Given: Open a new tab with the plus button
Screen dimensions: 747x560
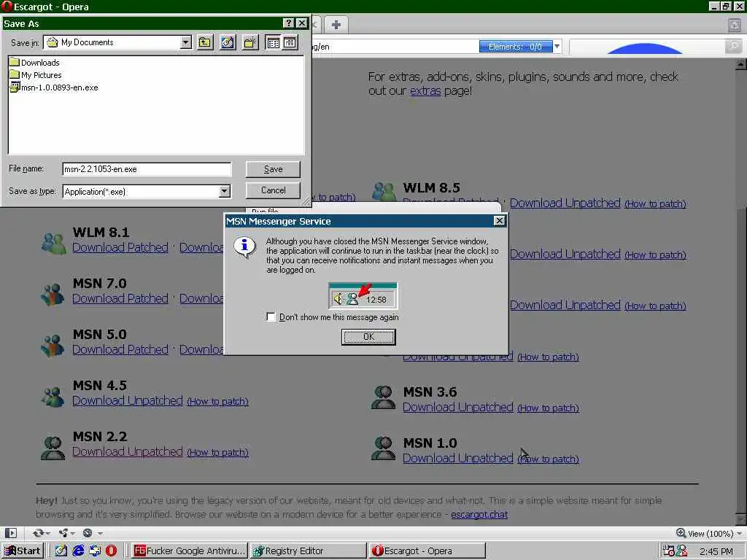Looking at the screenshot, I should tap(336, 25).
